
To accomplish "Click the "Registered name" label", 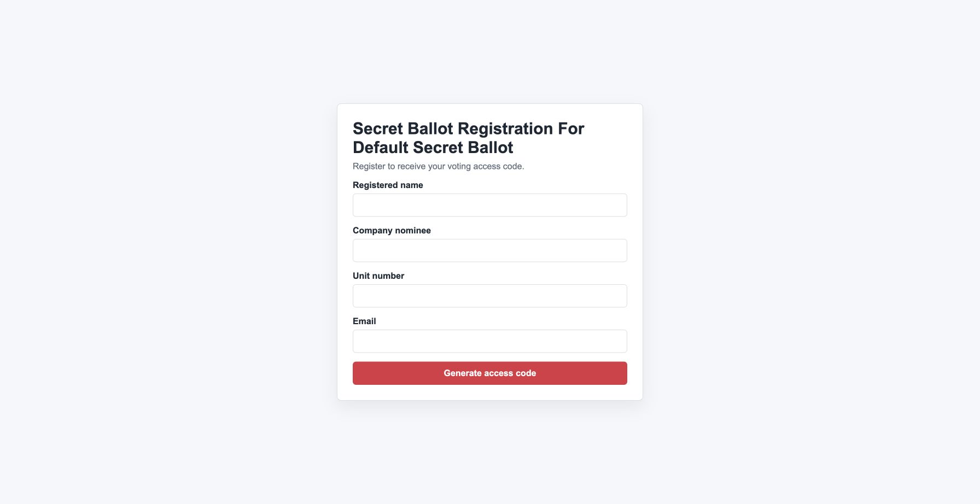I will 388,185.
